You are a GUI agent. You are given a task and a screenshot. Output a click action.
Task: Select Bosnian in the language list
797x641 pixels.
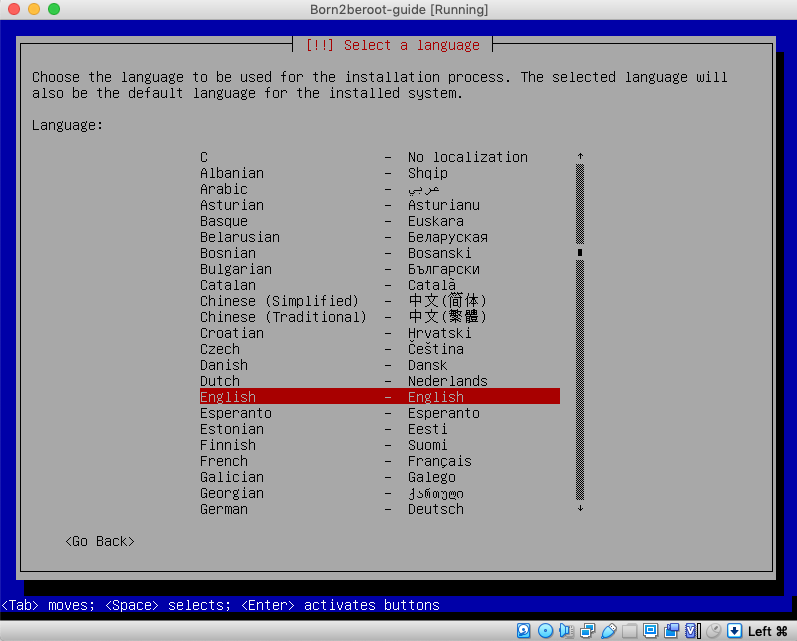380,253
